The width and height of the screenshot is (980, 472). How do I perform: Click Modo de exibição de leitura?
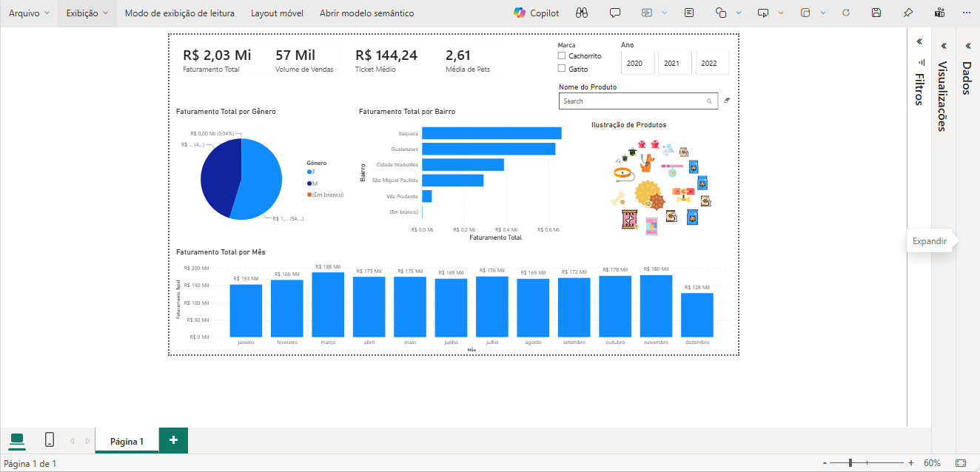(x=180, y=13)
